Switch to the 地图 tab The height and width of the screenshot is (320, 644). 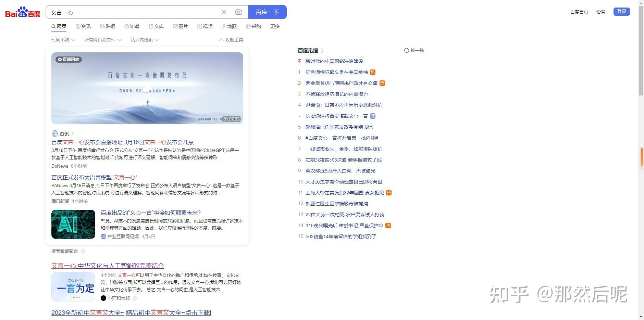point(229,26)
